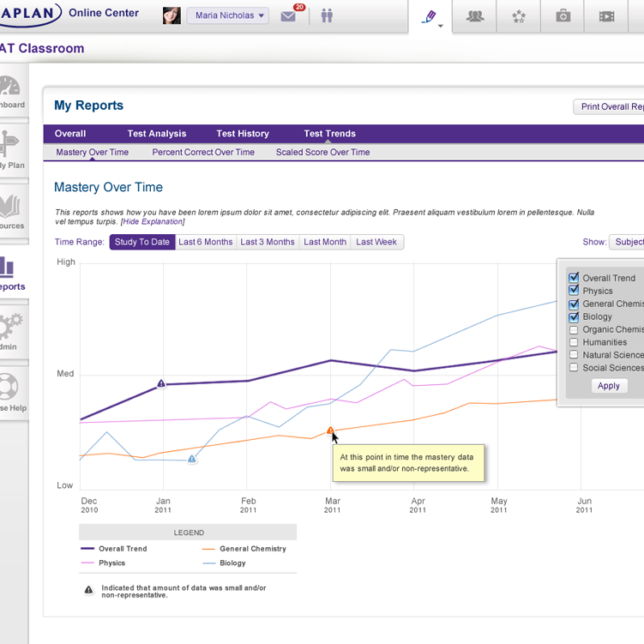Uncheck the Physics checkbox
Screen dimensions: 644x644
(x=575, y=291)
